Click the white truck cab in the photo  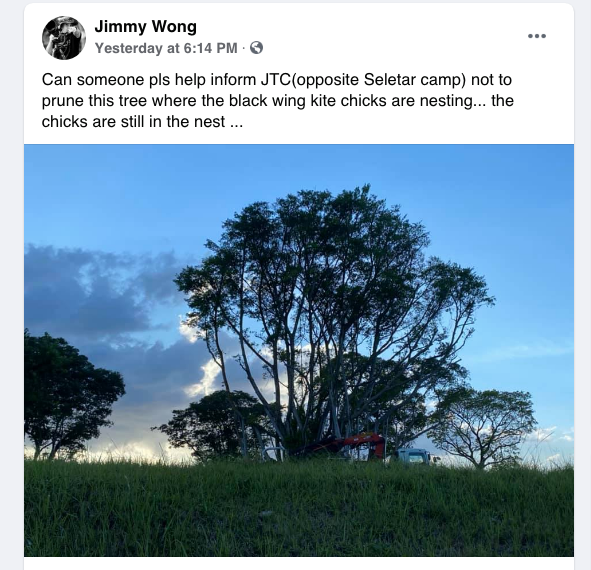(414, 456)
